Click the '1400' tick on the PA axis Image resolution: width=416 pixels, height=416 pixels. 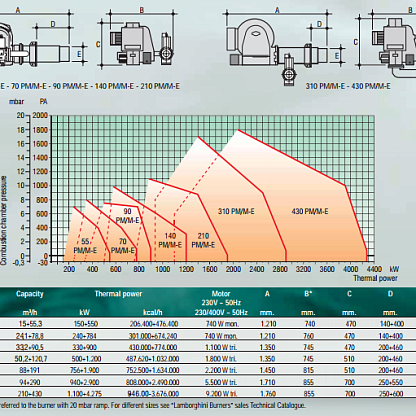pyautogui.click(x=40, y=158)
